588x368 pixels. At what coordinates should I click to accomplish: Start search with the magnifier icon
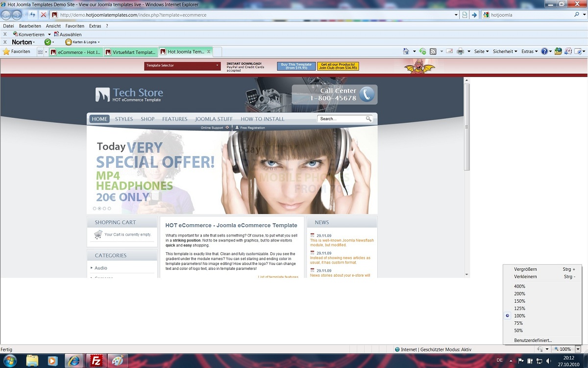click(577, 15)
